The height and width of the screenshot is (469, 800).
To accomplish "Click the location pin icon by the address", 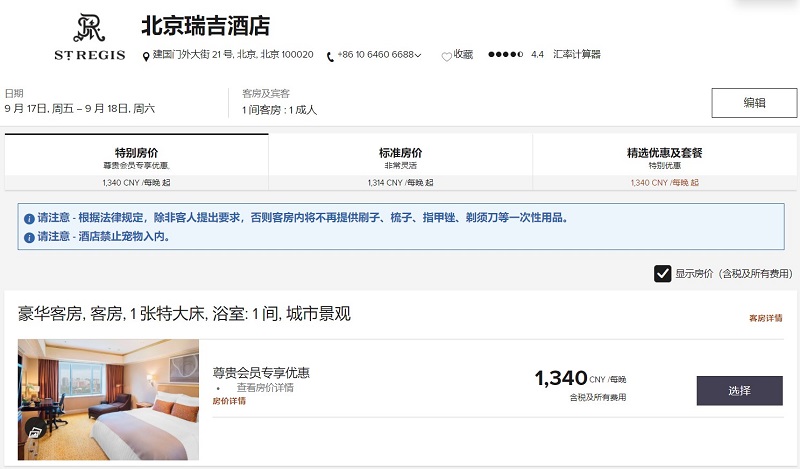I will (146, 56).
